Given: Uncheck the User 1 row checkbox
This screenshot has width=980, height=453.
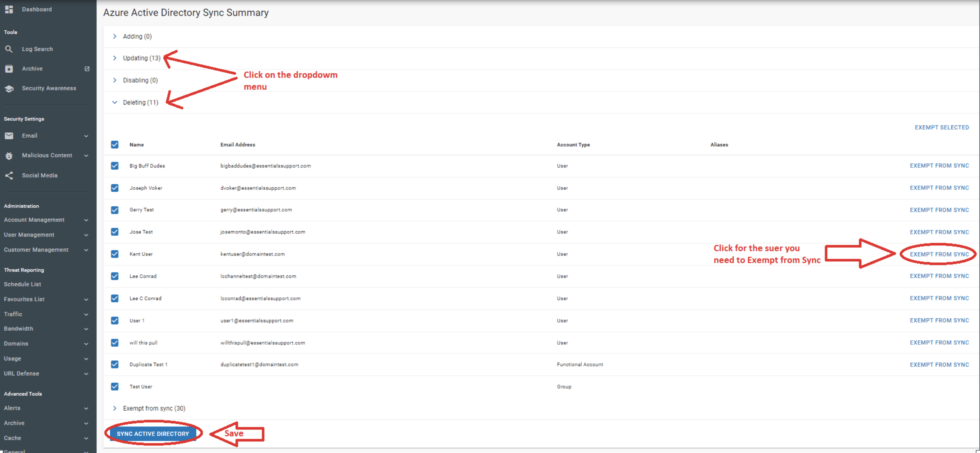Looking at the screenshot, I should [115, 321].
